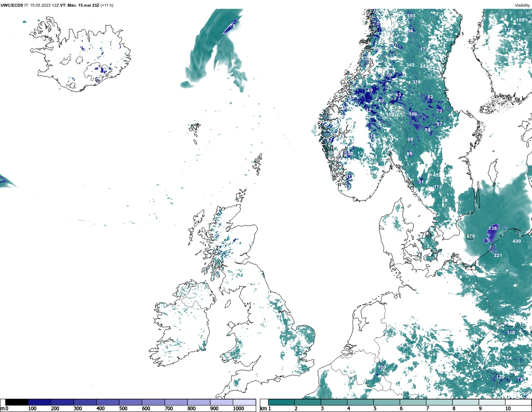
Task: Click the '221' visibility value on map
Action: point(498,255)
